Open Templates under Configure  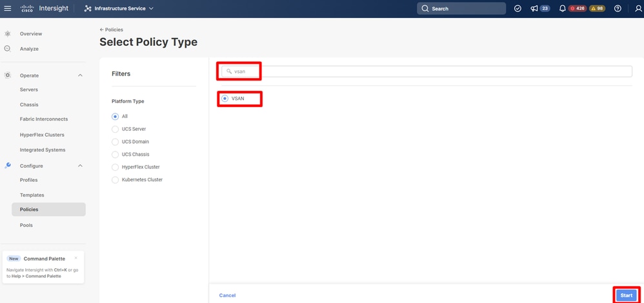(x=32, y=195)
